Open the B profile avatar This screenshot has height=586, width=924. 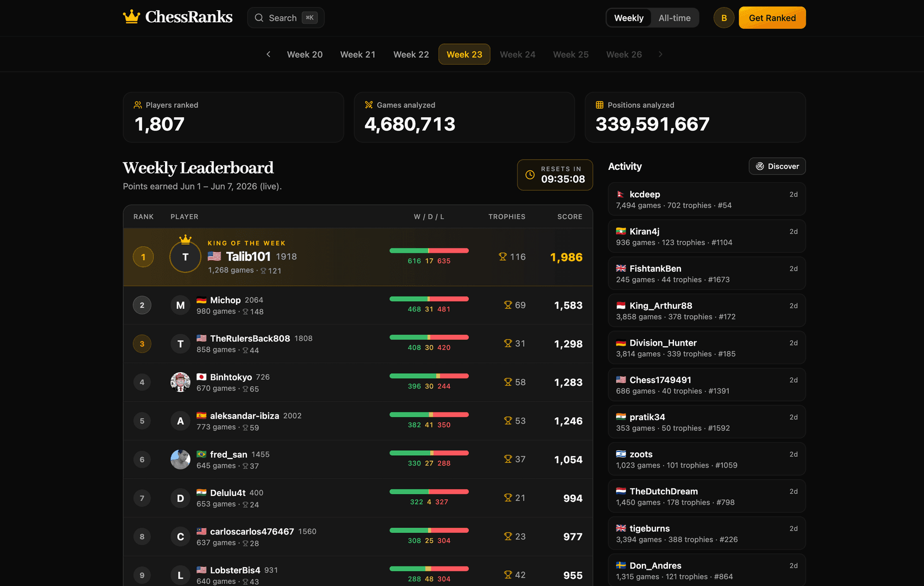[x=724, y=18]
